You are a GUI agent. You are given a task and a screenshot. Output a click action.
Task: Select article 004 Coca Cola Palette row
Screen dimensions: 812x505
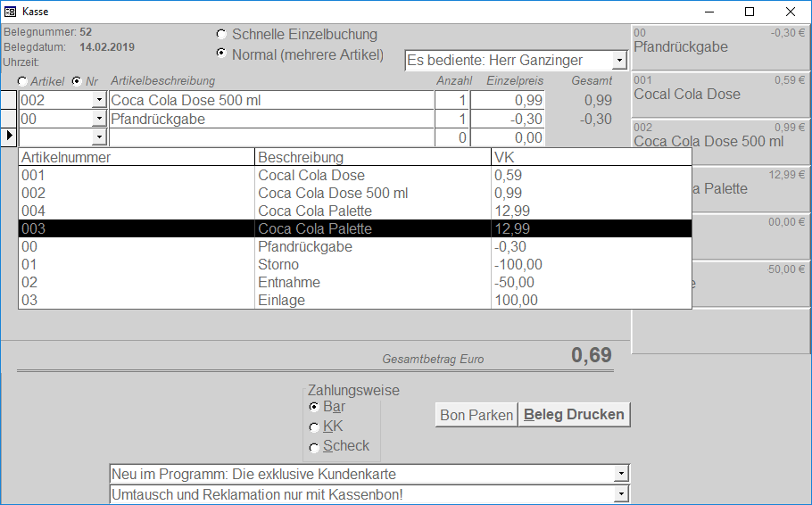coord(355,211)
